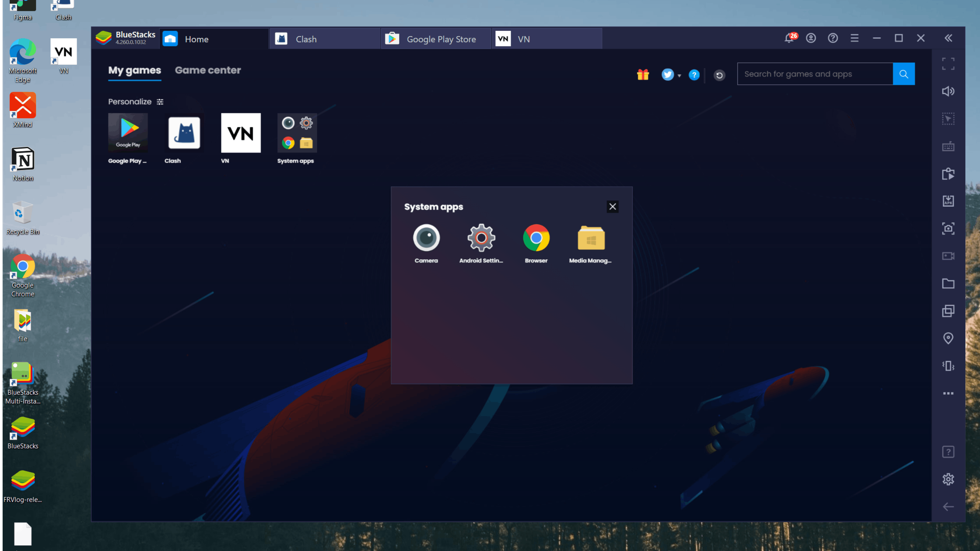Image resolution: width=980 pixels, height=551 pixels.
Task: Open keyboard game controls in sidebar
Action: 948,146
